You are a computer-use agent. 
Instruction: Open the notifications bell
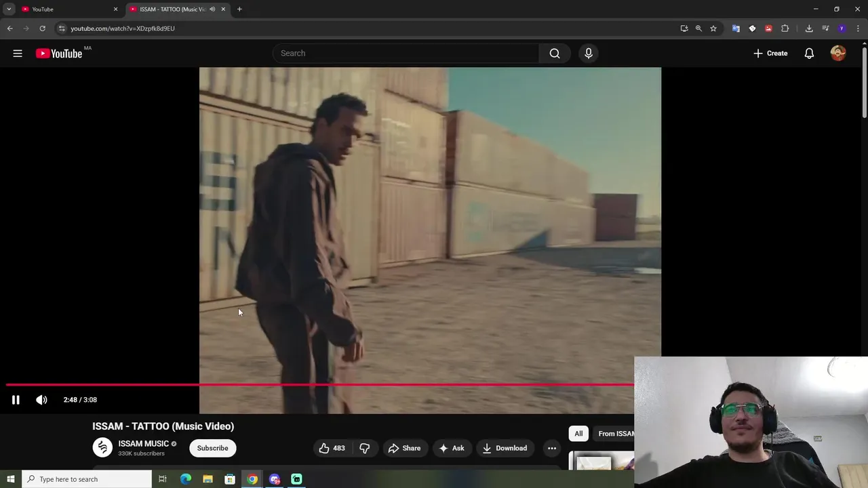point(809,54)
